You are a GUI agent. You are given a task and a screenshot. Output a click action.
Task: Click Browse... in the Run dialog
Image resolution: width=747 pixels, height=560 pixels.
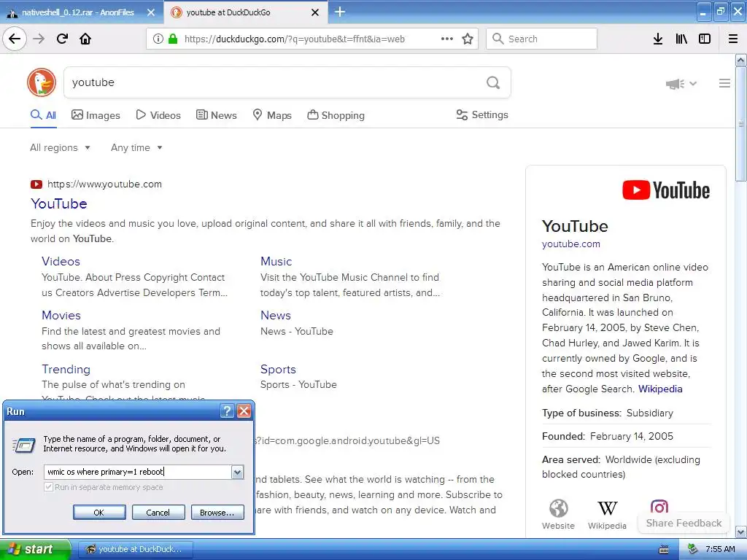click(217, 513)
